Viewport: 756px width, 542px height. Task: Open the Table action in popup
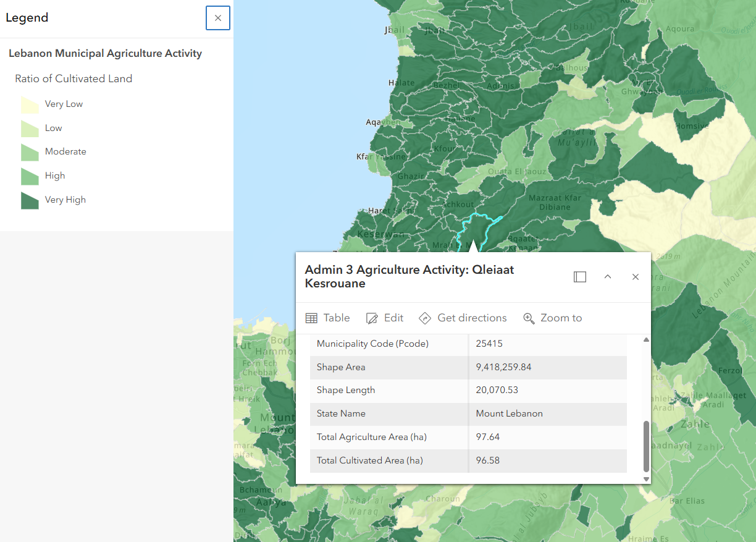coord(328,318)
